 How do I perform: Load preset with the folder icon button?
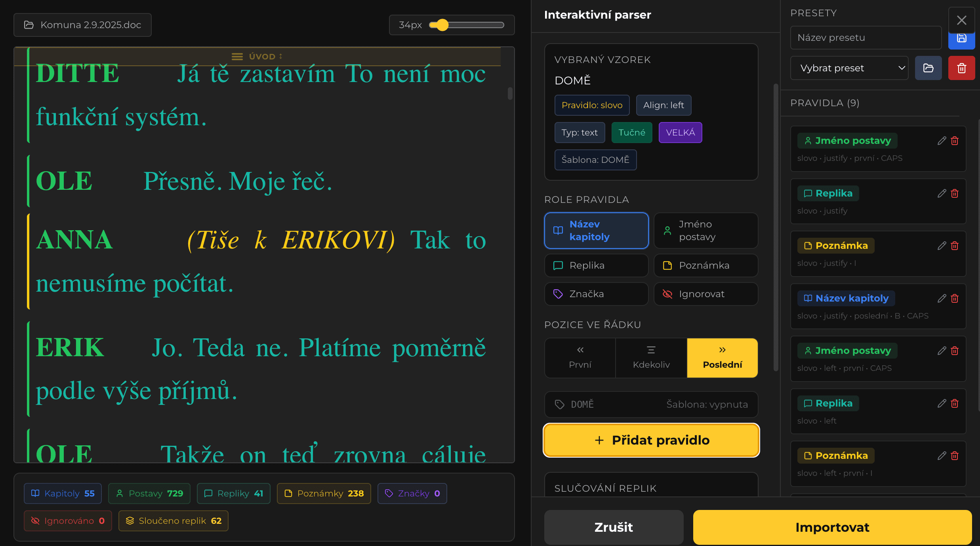coord(928,68)
